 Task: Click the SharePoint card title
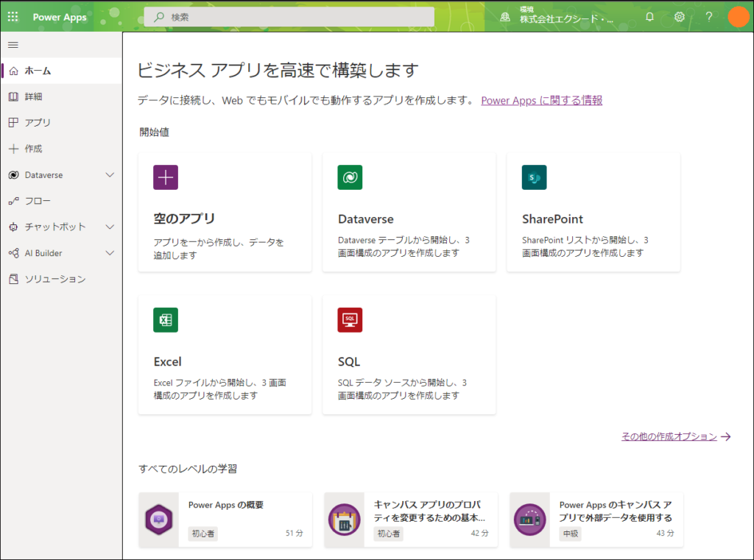coord(552,219)
